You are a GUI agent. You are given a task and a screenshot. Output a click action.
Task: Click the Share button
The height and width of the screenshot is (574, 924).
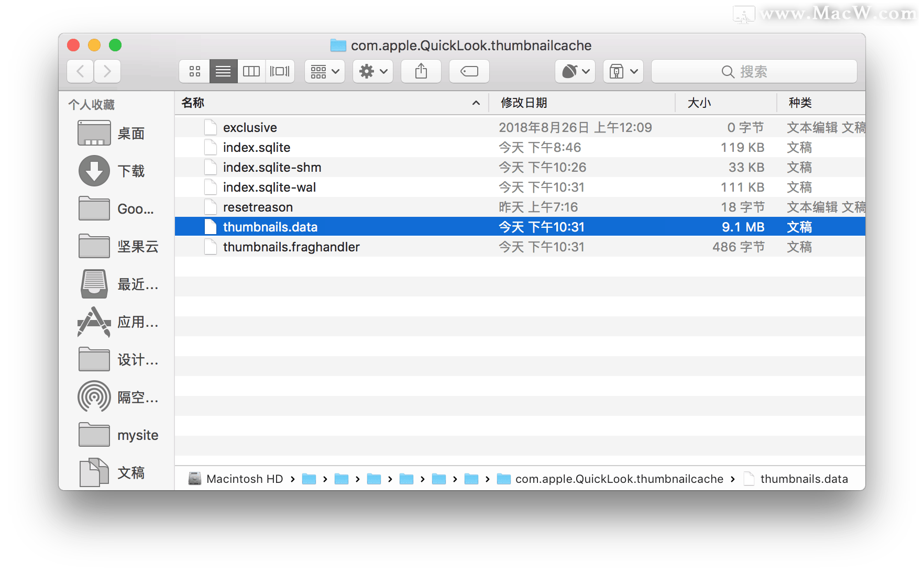[x=421, y=71]
